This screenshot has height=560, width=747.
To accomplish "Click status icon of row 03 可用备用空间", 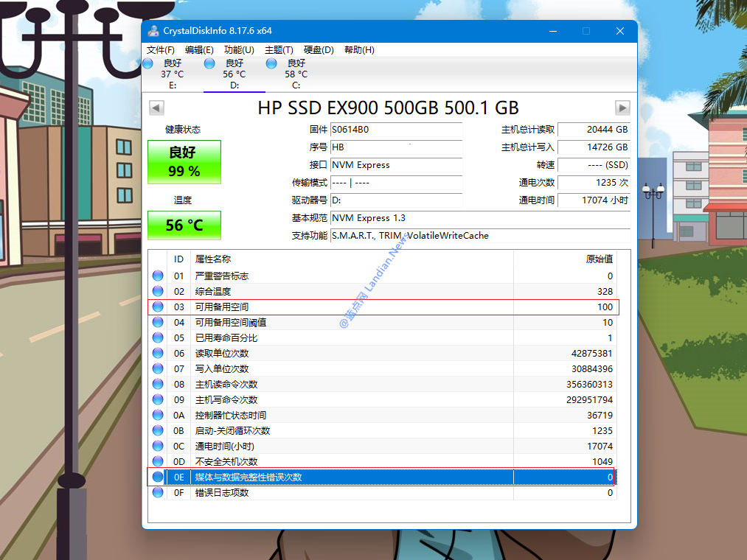I will pyautogui.click(x=158, y=307).
